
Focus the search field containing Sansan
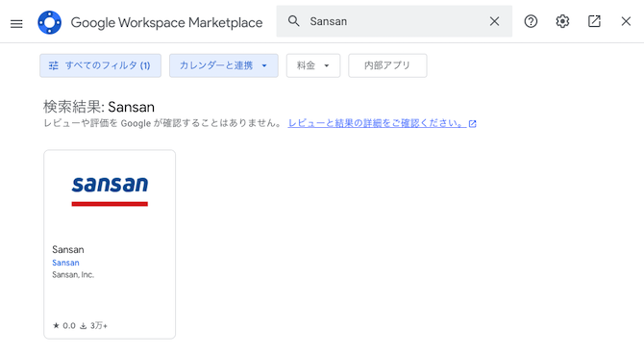[394, 21]
